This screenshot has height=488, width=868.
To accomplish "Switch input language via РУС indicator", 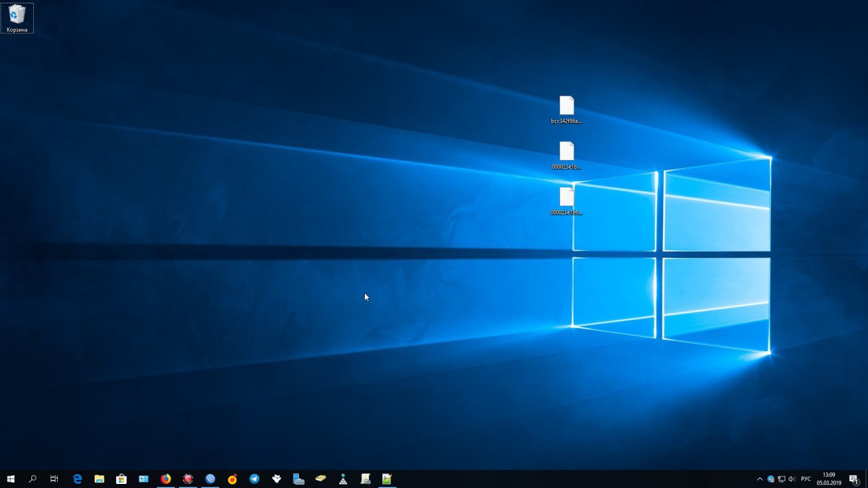I will point(806,479).
